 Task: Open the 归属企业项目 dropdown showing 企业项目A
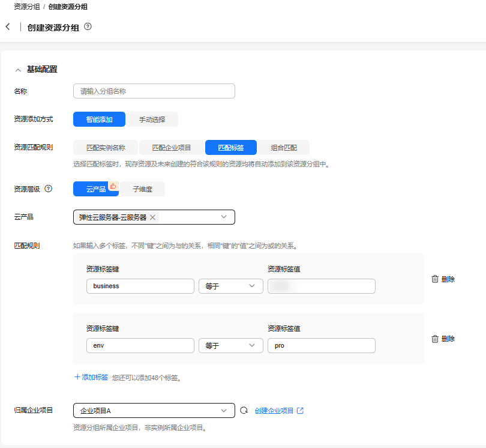pos(154,410)
